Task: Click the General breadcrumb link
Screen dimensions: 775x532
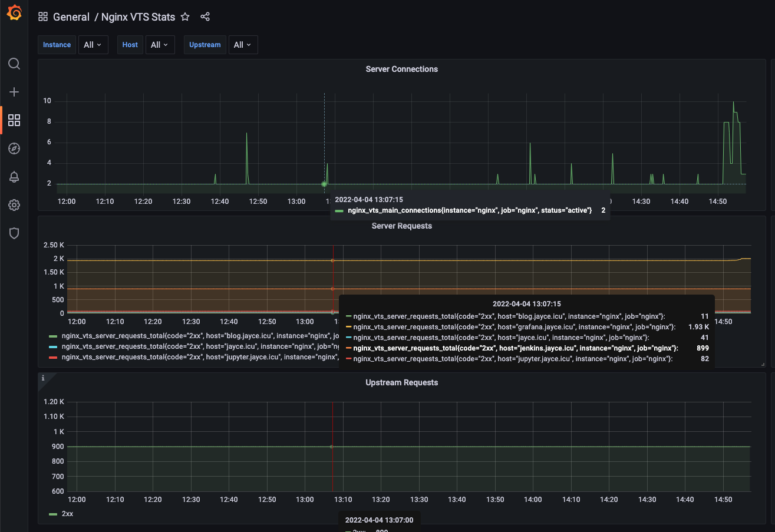Action: [71, 17]
